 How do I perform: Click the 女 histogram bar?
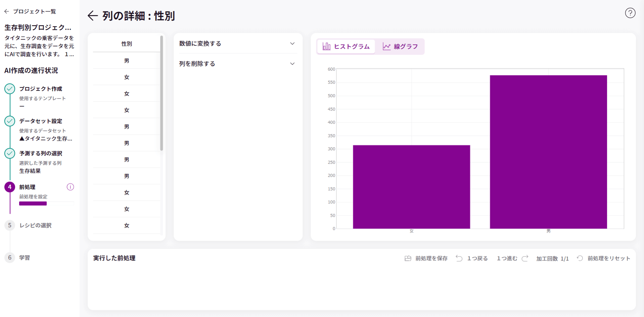tap(411, 187)
